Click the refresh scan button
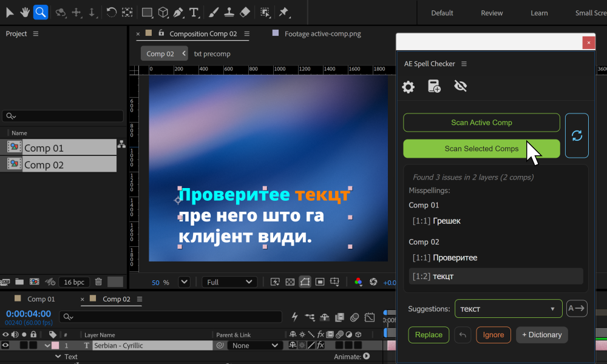Screen dimensions: 607x364 coord(577,135)
